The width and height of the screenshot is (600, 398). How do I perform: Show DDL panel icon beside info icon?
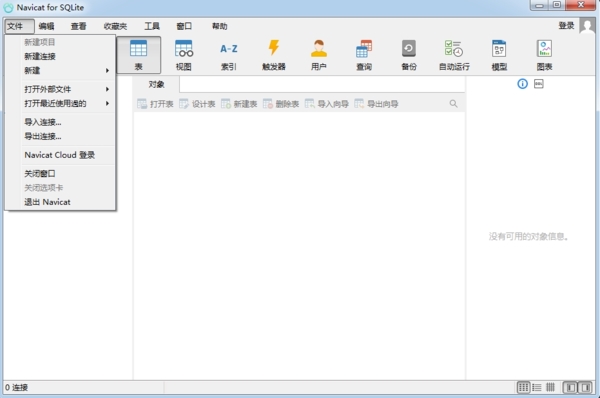(539, 84)
